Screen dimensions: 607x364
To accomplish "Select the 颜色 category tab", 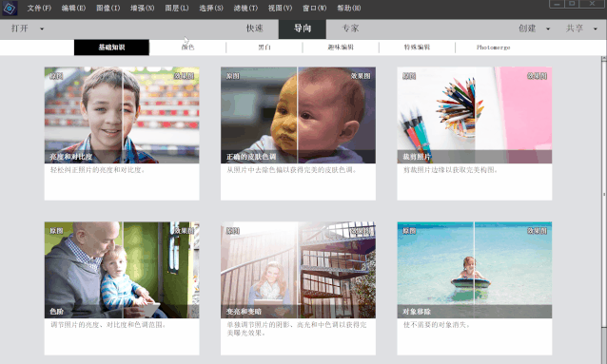I will pos(187,48).
